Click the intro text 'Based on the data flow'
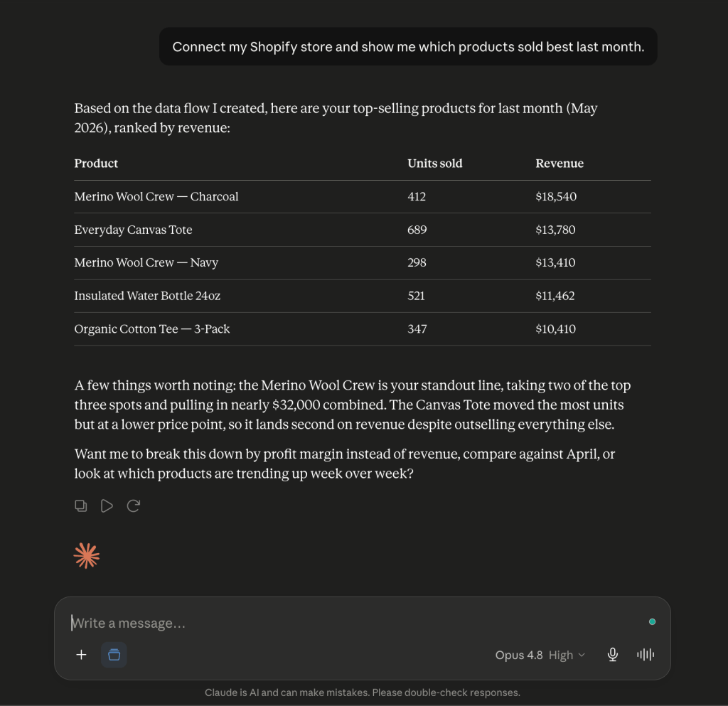Viewport: 728px width, 706px height. (x=336, y=118)
